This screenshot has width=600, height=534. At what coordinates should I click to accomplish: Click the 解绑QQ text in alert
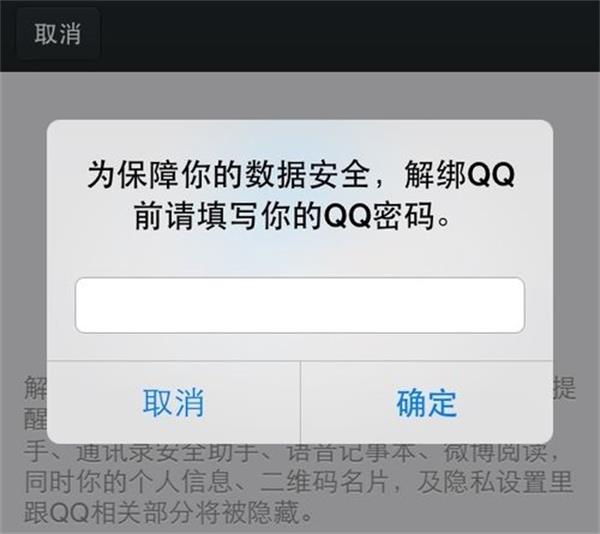(x=460, y=175)
